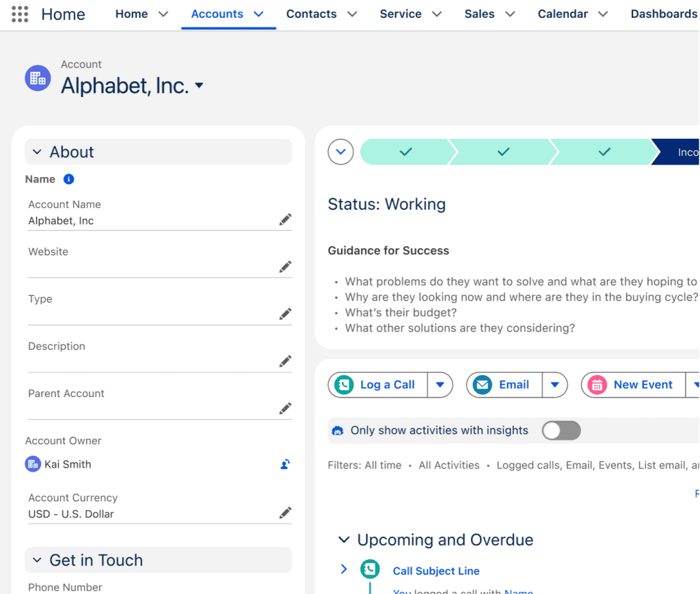Edit the Description field pencil
This screenshot has height=594, width=700.
[x=285, y=361]
